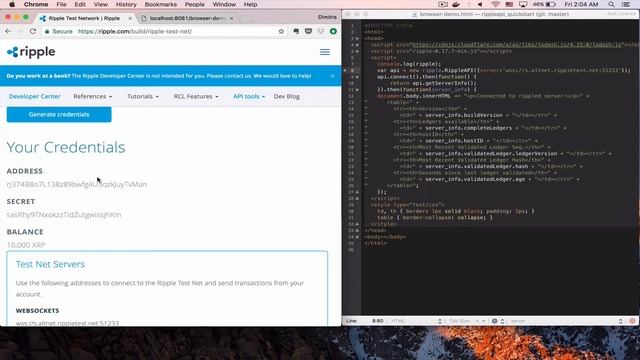Click the Pocket extension icon

[x=308, y=31]
